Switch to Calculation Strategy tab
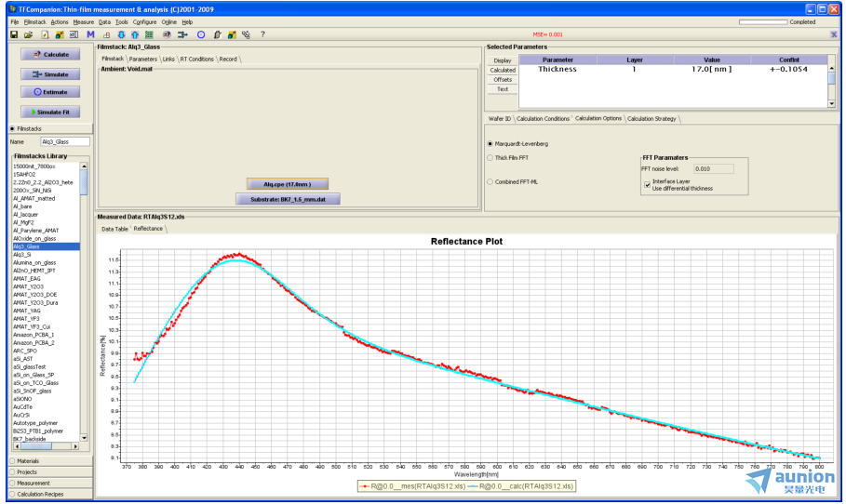Viewport: 846px width, 504px height. coord(651,119)
